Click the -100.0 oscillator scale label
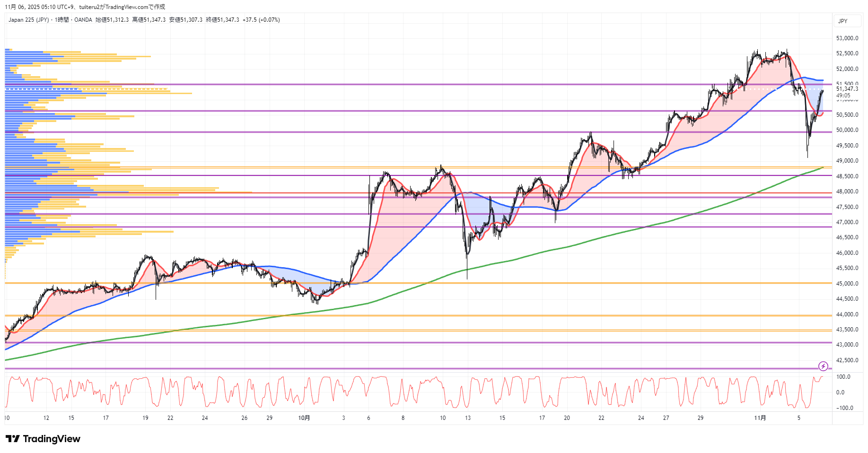Screen dimensions: 868x453 (x=844, y=408)
